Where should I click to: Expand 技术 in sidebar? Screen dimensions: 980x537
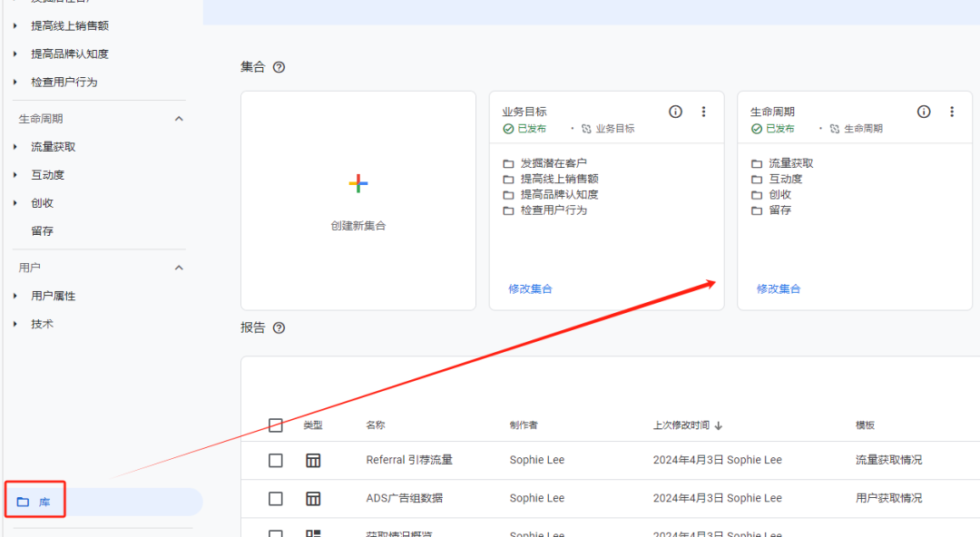point(15,324)
